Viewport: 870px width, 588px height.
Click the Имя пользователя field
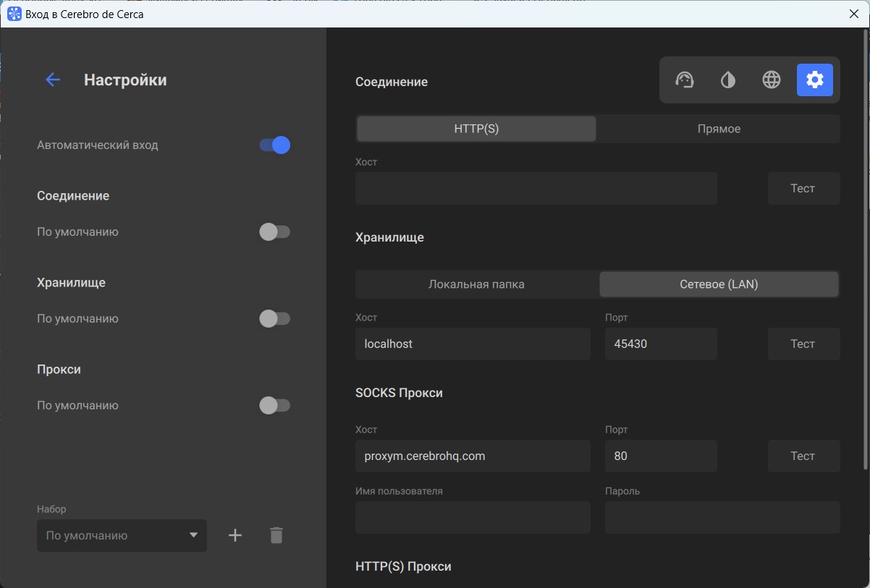tap(473, 517)
